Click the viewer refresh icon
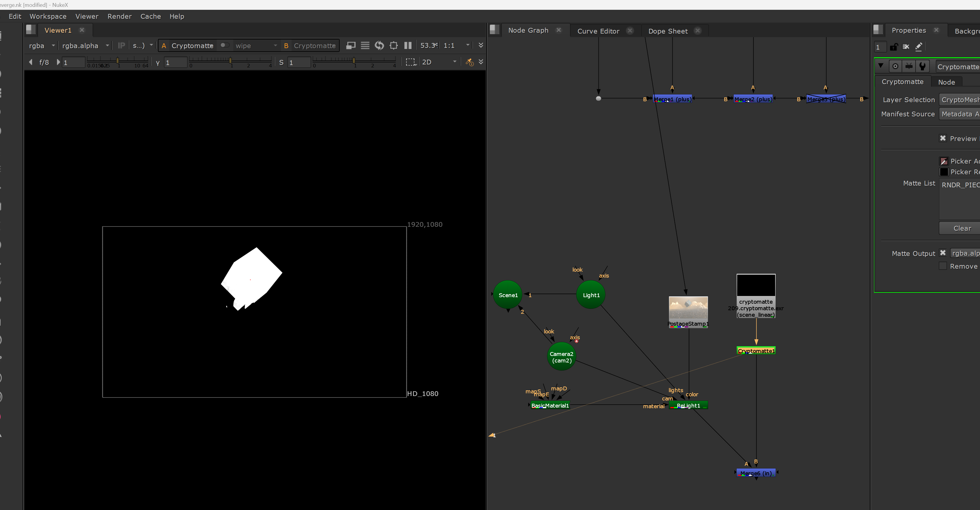The width and height of the screenshot is (980, 510). [x=379, y=46]
